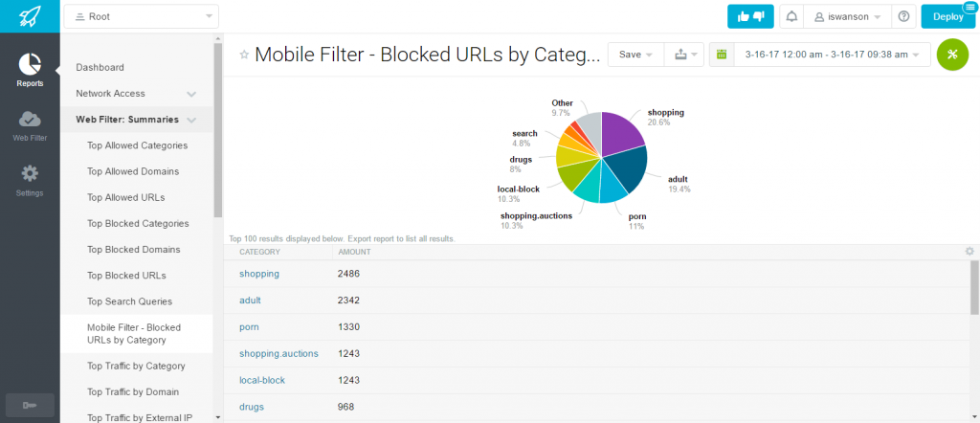Open the help question mark icon
Image resolution: width=980 pixels, height=423 pixels.
[903, 17]
